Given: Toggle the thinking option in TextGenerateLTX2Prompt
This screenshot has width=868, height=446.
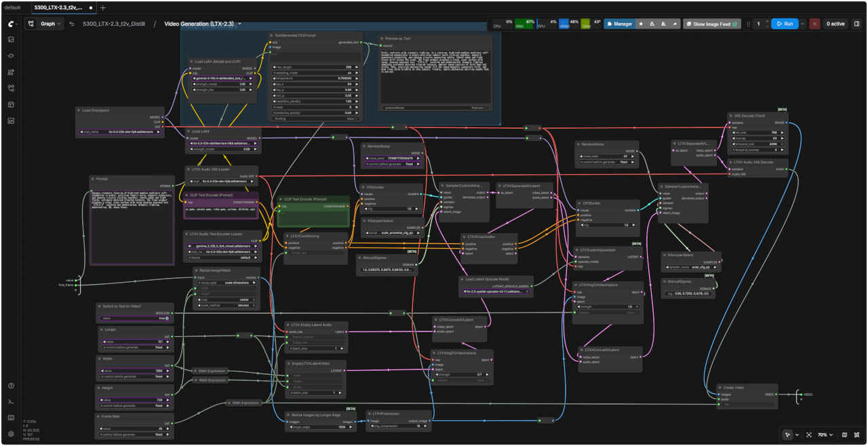Looking at the screenshot, I should (x=314, y=119).
